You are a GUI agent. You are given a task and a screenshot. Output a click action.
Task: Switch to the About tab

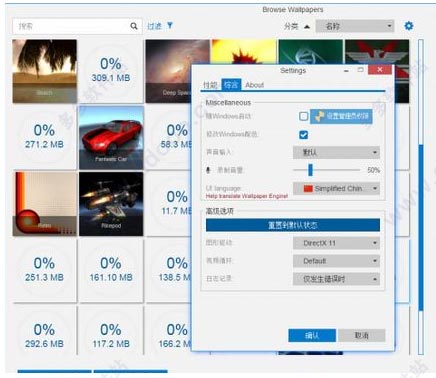(x=254, y=85)
